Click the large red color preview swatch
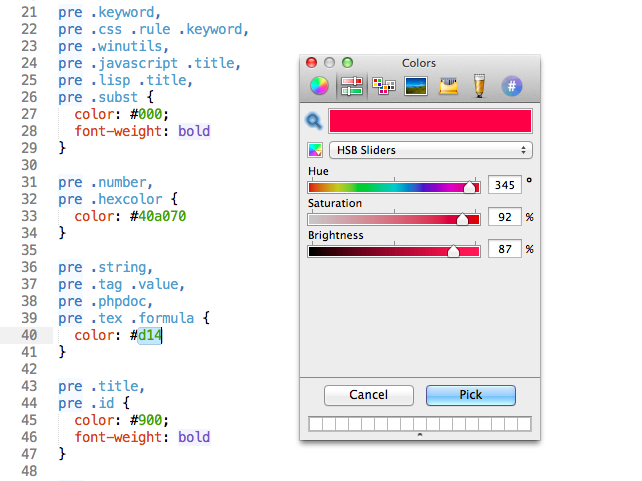 pyautogui.click(x=430, y=121)
